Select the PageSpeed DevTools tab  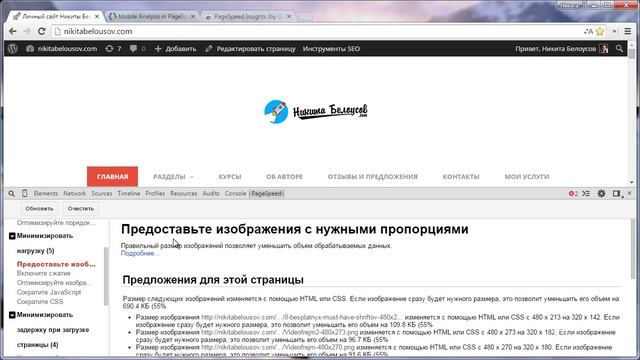[267, 193]
